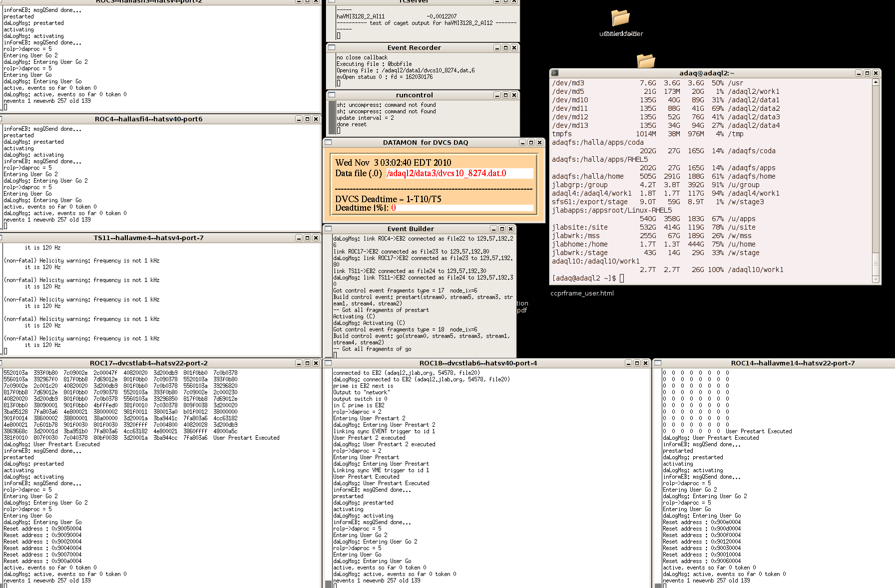Image resolution: width=895 pixels, height=588 pixels.
Task: Click the adaq terminal vertical scrollbar track
Action: click(x=876, y=180)
